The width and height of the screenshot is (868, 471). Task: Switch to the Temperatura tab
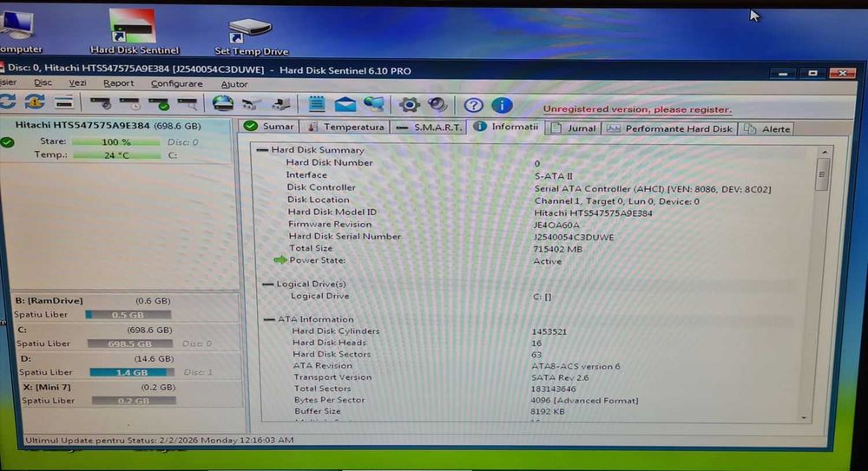tap(345, 127)
